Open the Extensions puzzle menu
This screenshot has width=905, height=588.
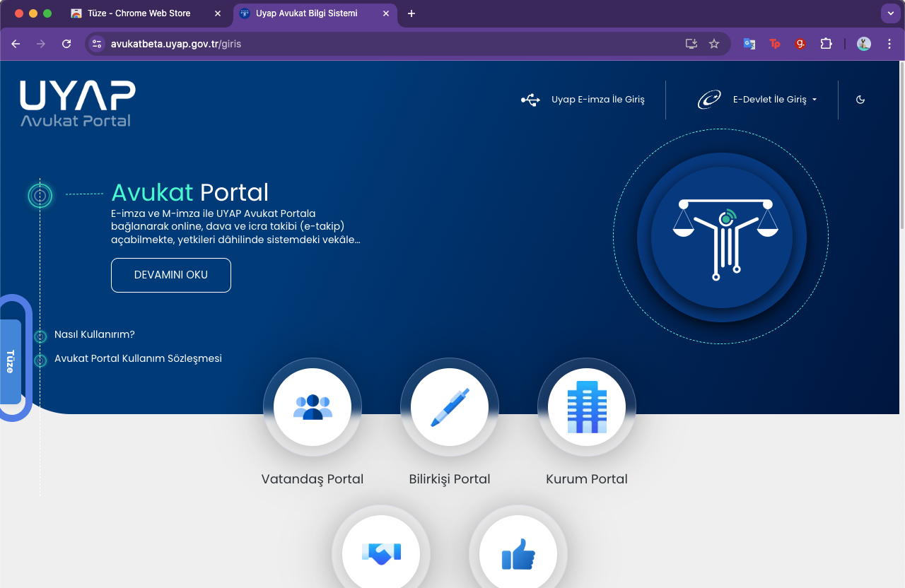[x=826, y=44]
